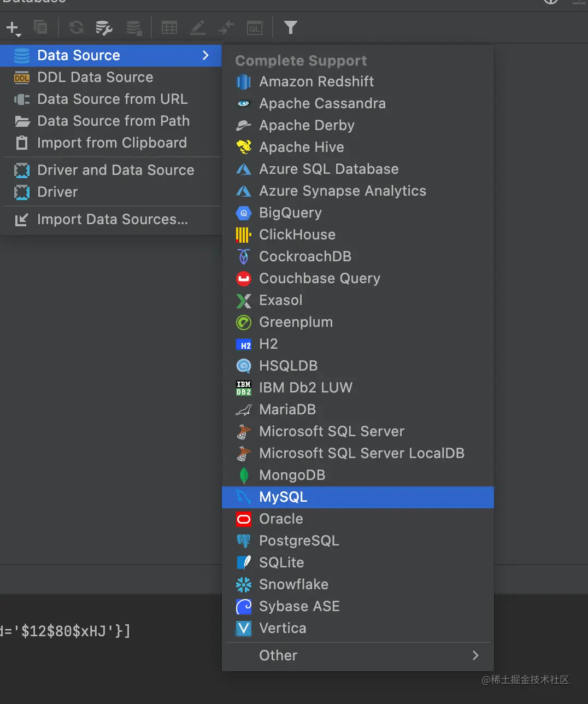
Task: Click the Jump to source arrow icon
Action: point(226,27)
